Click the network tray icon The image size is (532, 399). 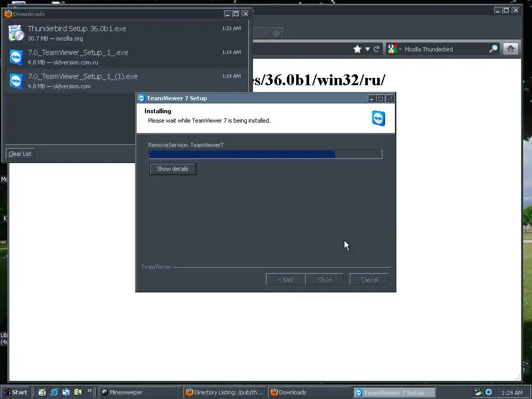(x=478, y=392)
